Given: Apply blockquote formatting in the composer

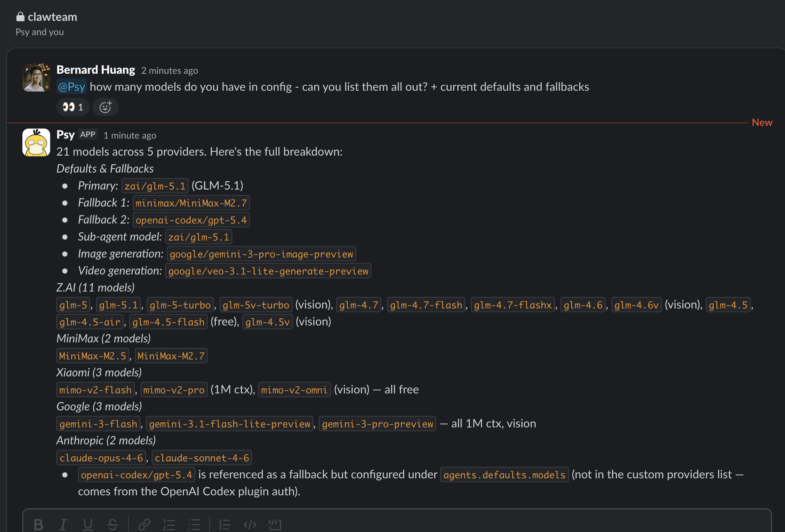Looking at the screenshot, I should click(225, 524).
